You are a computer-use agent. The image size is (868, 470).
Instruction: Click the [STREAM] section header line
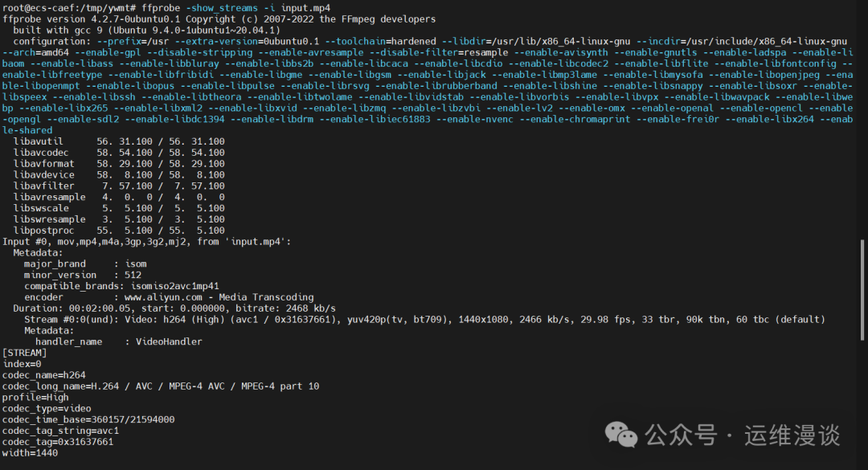click(25, 353)
